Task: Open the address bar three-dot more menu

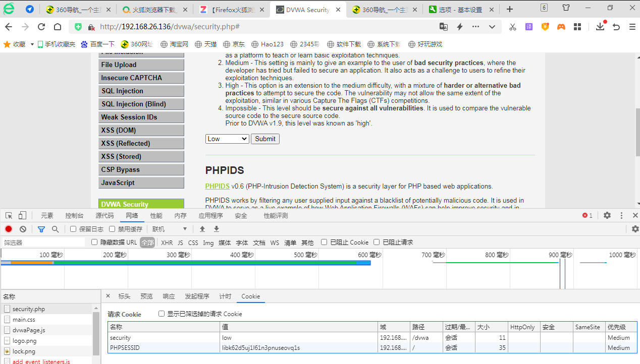Action: coord(476,27)
